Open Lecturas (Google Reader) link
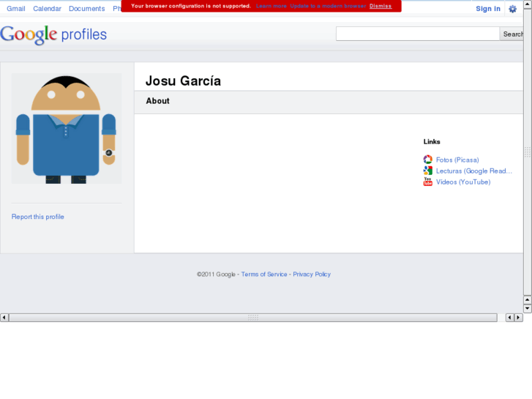 click(x=474, y=171)
